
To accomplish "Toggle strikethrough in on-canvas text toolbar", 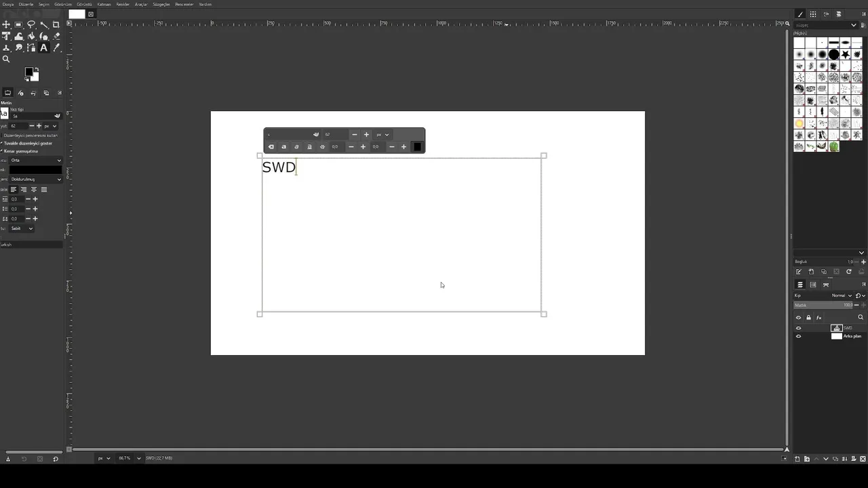I will [x=322, y=146].
